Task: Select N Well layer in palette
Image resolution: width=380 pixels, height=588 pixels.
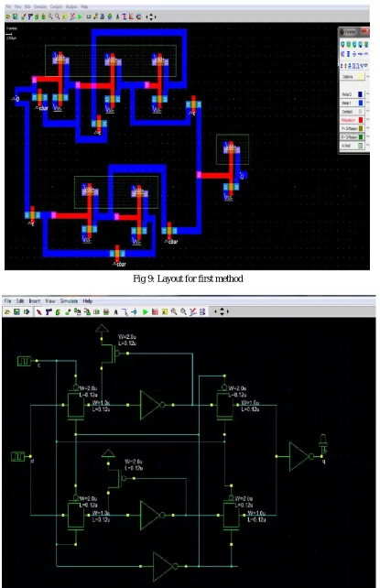Action: click(x=353, y=146)
